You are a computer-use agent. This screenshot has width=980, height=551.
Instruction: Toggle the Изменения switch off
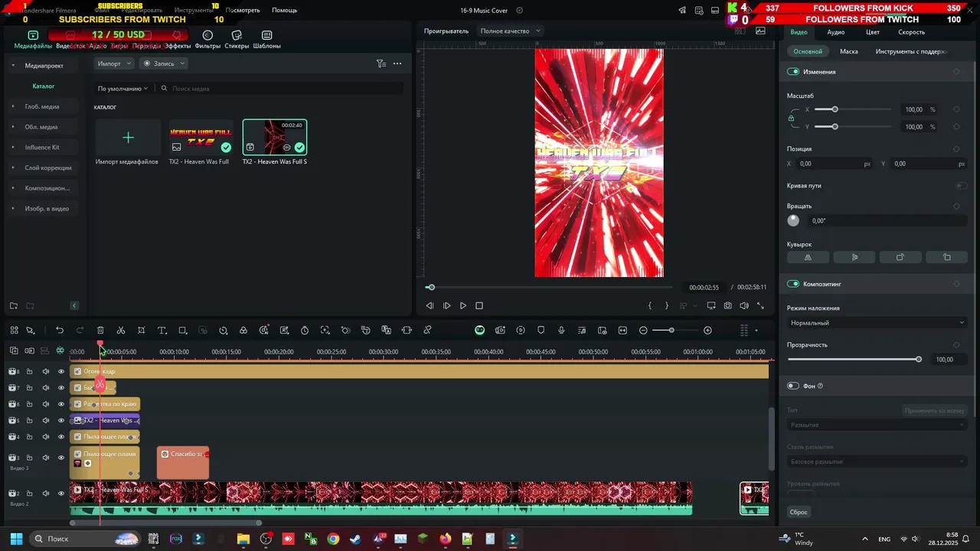coord(793,71)
